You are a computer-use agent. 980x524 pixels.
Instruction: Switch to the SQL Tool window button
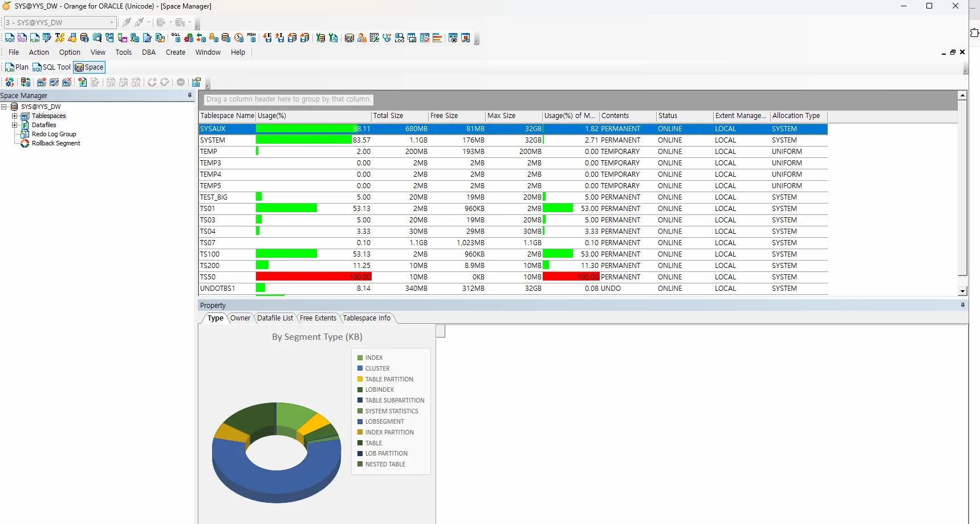52,67
